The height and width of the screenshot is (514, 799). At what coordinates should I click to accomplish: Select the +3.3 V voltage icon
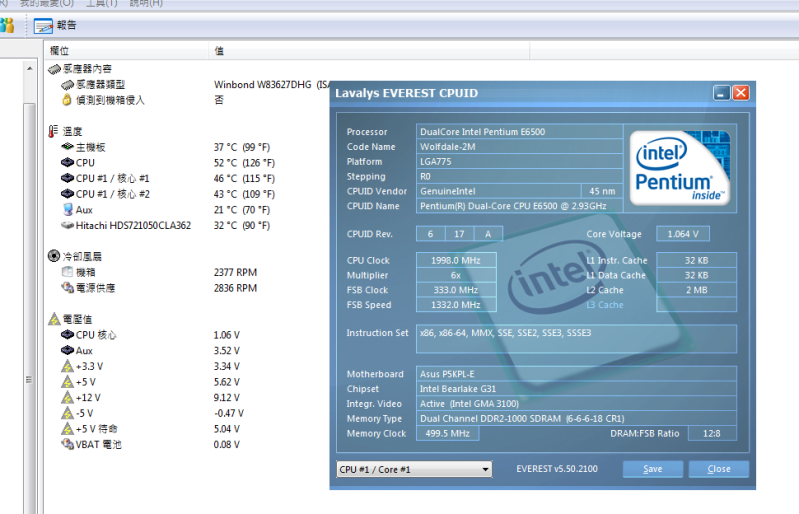(x=67, y=366)
